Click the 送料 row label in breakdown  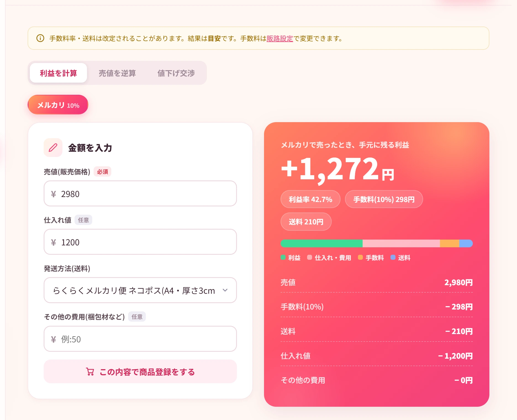point(288,331)
